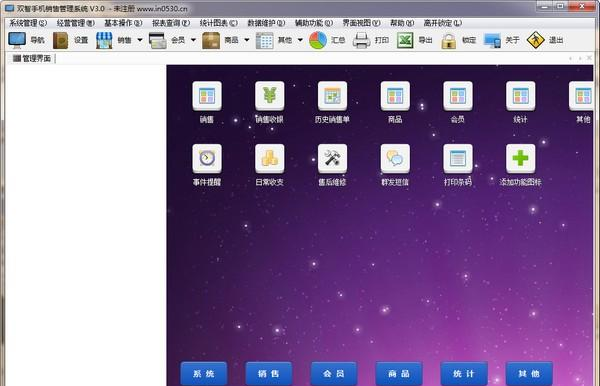Click the blue 其他 button at bottom
The image size is (600, 386).
(x=529, y=373)
